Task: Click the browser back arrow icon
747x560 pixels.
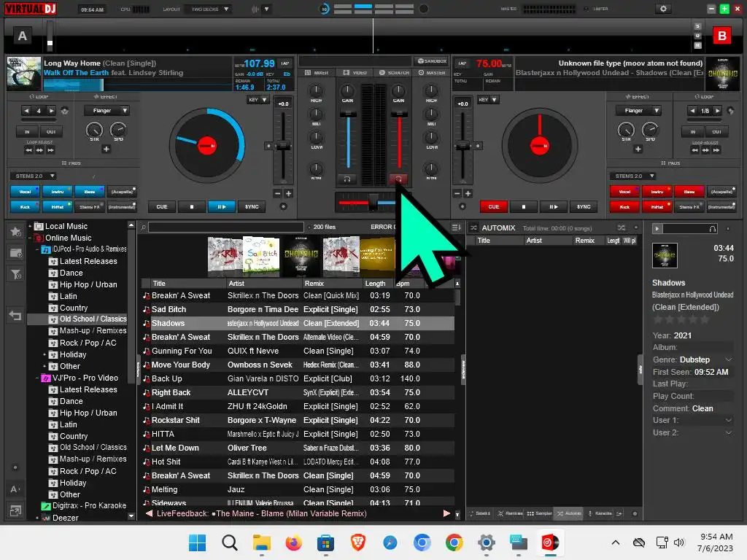Action: [15, 315]
